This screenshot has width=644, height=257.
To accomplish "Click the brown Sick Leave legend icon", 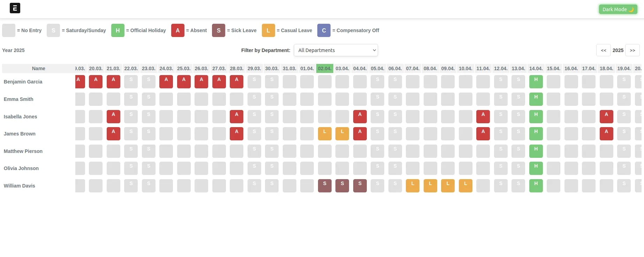I will [219, 30].
